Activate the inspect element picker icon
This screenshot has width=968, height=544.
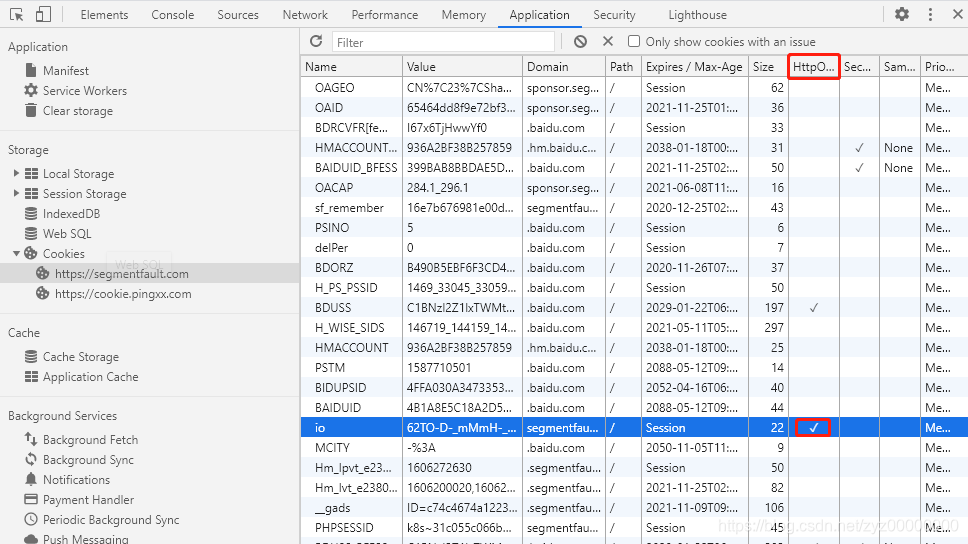point(17,14)
